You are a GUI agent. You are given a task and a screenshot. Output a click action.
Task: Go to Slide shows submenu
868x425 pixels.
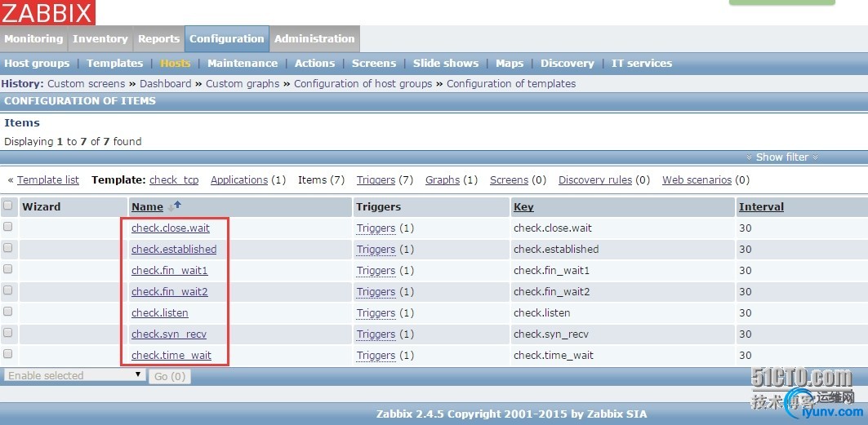tap(446, 63)
